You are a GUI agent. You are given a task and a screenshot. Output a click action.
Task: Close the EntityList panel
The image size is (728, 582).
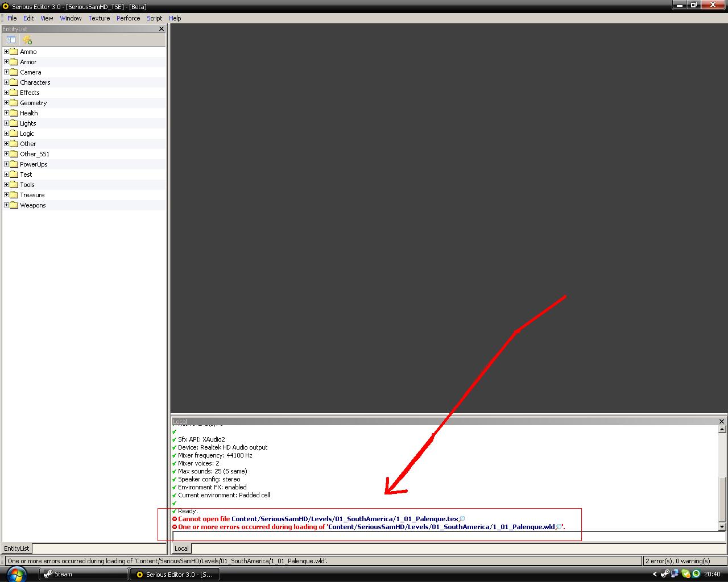162,29
